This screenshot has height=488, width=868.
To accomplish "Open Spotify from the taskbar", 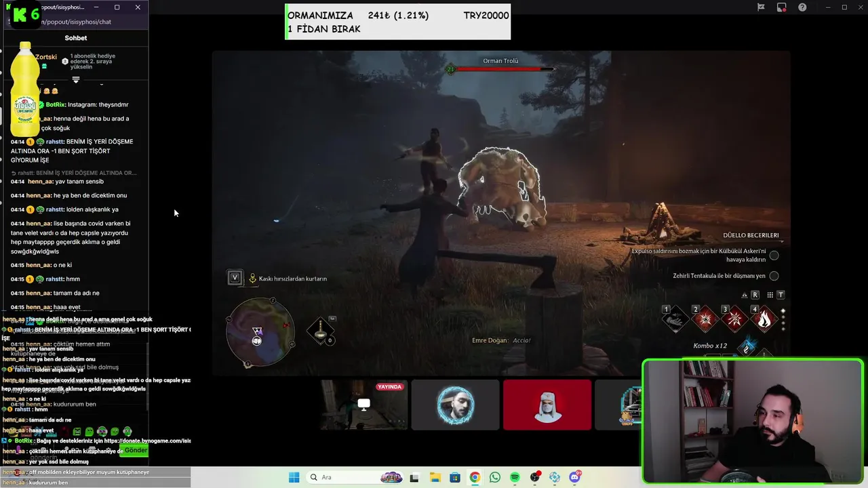I will 515,477.
